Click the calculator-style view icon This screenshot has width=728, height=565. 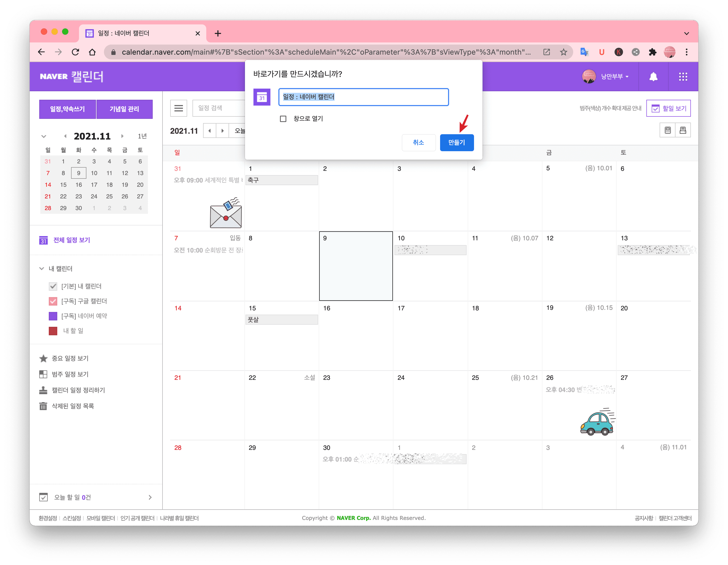click(668, 130)
